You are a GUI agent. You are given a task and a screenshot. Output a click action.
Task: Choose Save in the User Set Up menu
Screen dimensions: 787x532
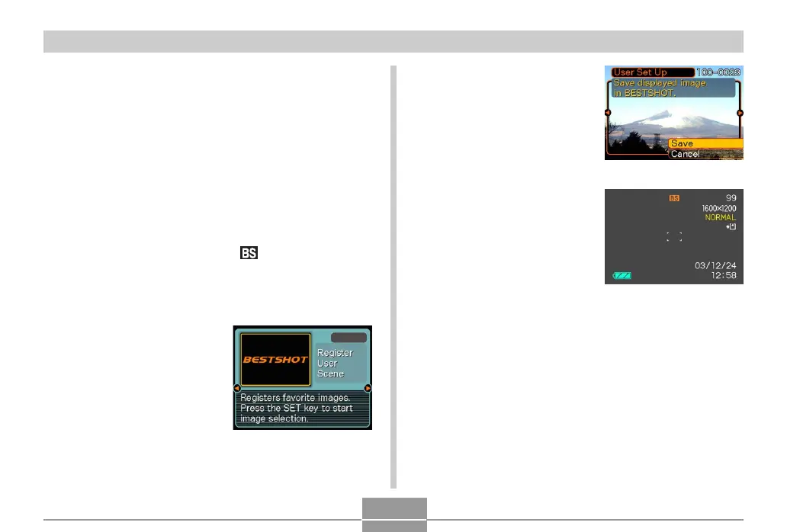click(705, 143)
